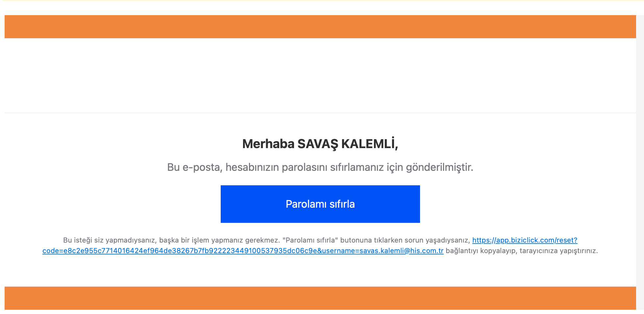Image resolution: width=644 pixels, height=314 pixels.
Task: Click the empty logo area below the top banner
Action: [x=320, y=75]
